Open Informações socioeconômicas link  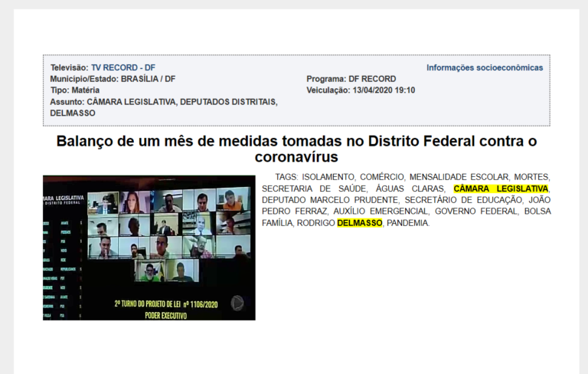485,67
